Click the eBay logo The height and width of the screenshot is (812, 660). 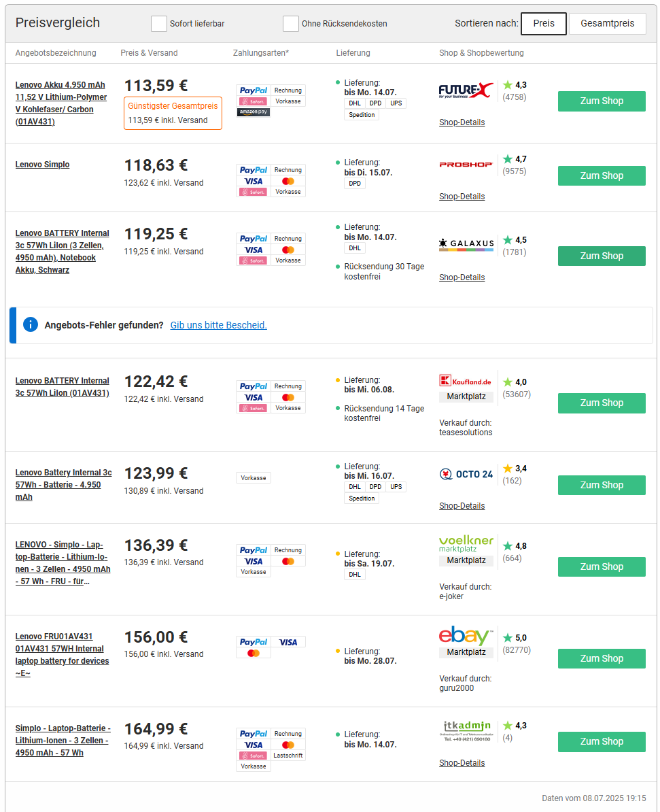click(x=466, y=636)
